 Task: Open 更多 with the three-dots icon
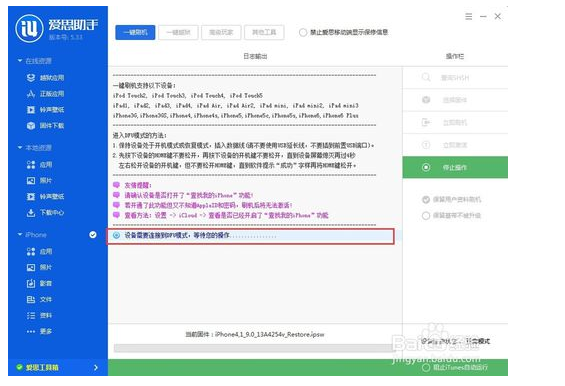pos(39,331)
